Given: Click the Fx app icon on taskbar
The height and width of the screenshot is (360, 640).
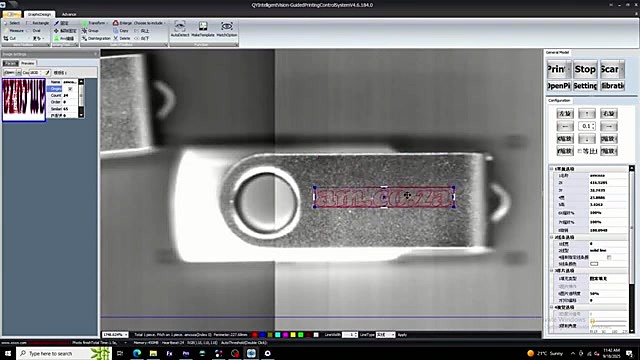Looking at the screenshot, I should pyautogui.click(x=169, y=353).
